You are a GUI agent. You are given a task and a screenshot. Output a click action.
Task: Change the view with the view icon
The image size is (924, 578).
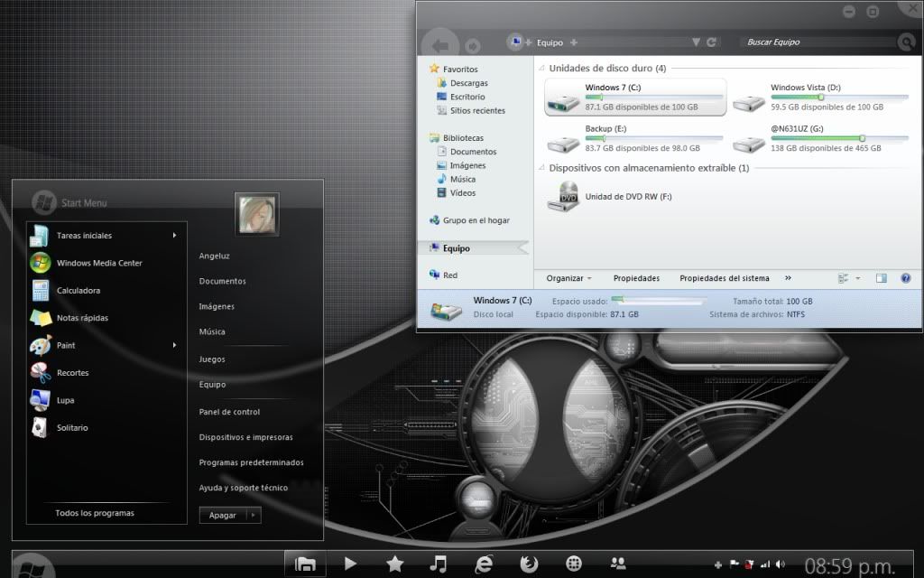tap(844, 278)
